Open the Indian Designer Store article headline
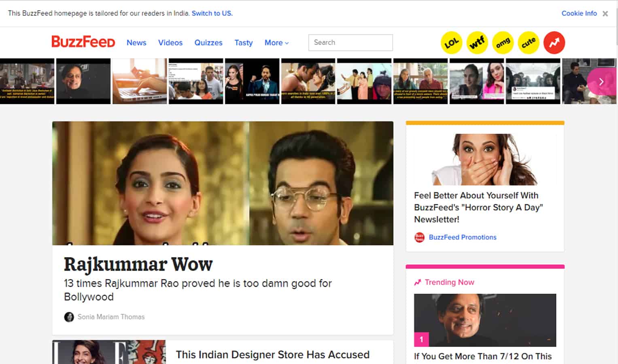 (272, 355)
